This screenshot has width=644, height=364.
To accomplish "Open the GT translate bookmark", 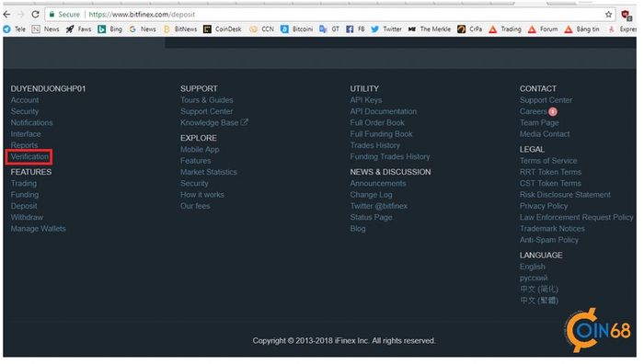I will (329, 29).
